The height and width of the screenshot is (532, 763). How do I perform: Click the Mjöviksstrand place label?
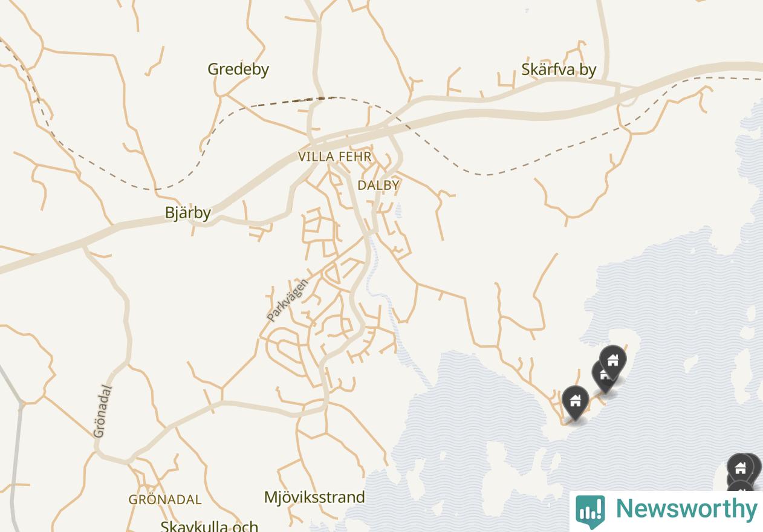click(x=314, y=497)
